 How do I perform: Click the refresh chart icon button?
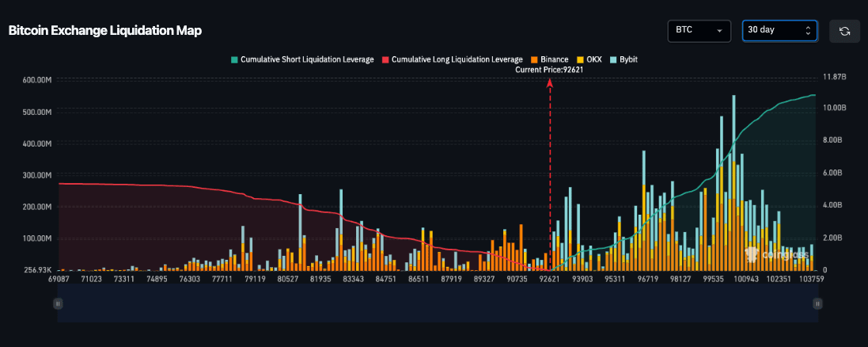pyautogui.click(x=844, y=31)
